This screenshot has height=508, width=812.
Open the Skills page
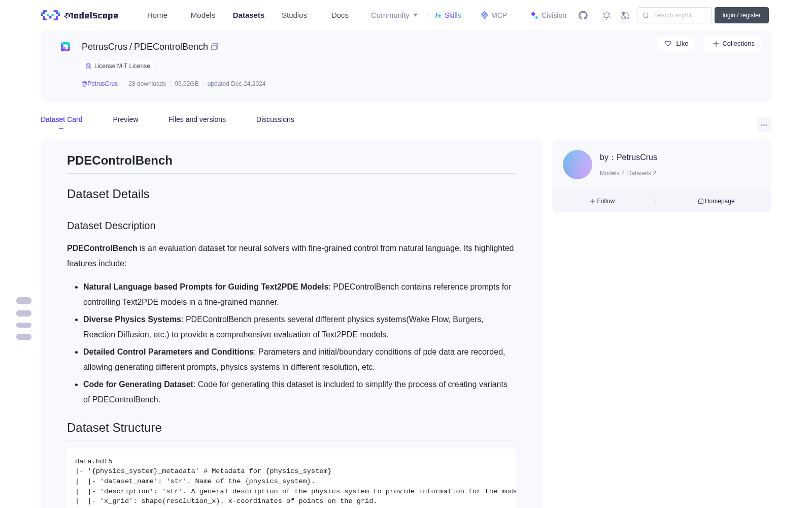(x=448, y=15)
